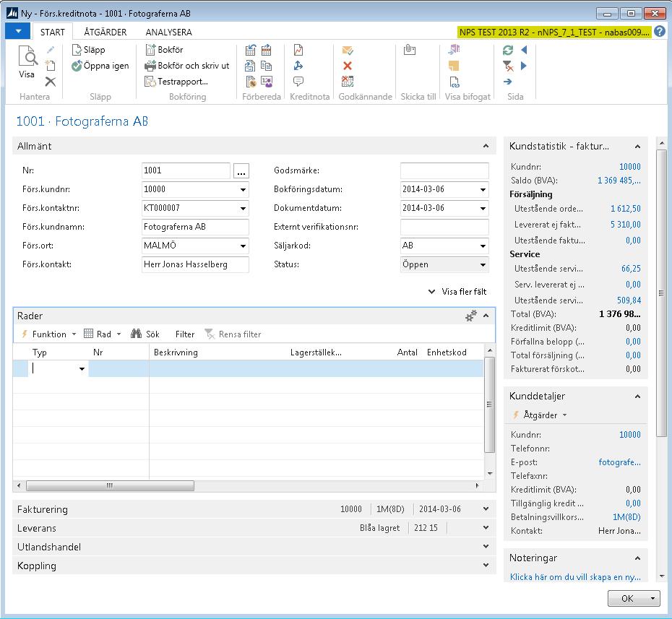672x619 pixels.
Task: Click the paperclip attachment icon in Skicka till
Action: click(410, 50)
